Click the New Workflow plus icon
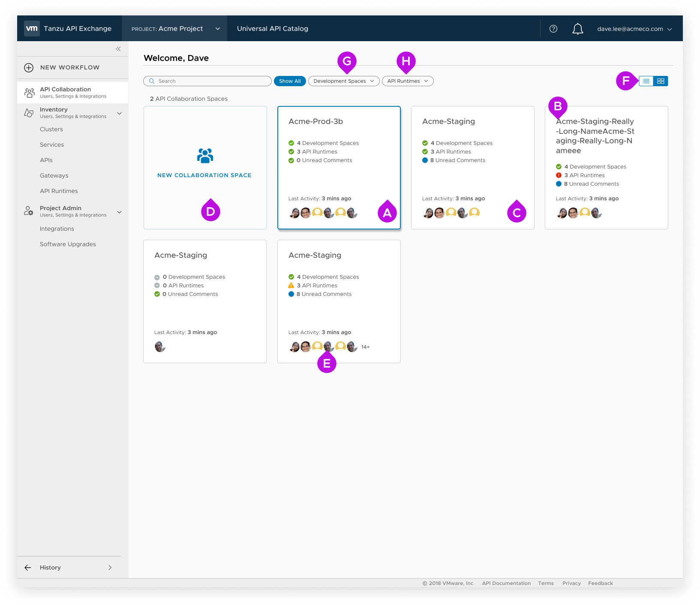Screen dimensions: 700x606 (29, 67)
